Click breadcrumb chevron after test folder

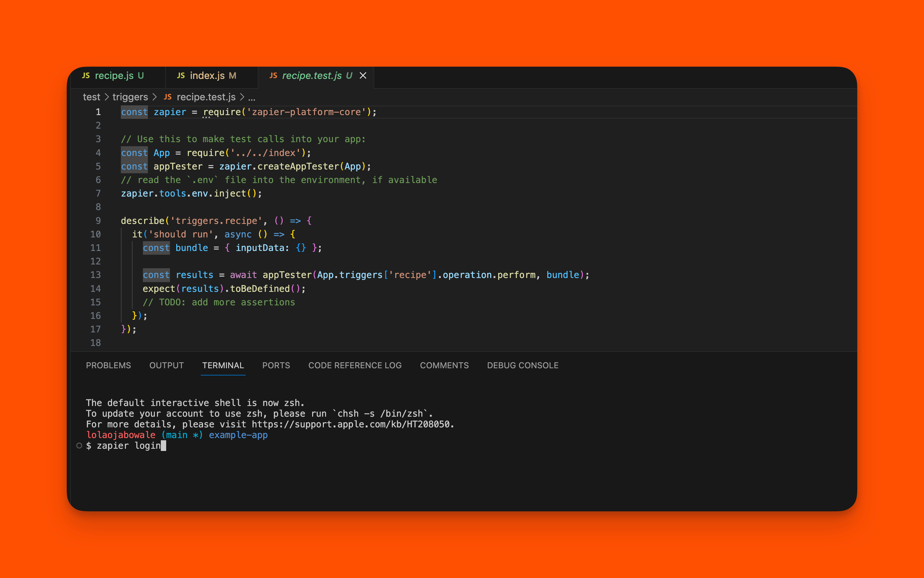pyautogui.click(x=107, y=97)
